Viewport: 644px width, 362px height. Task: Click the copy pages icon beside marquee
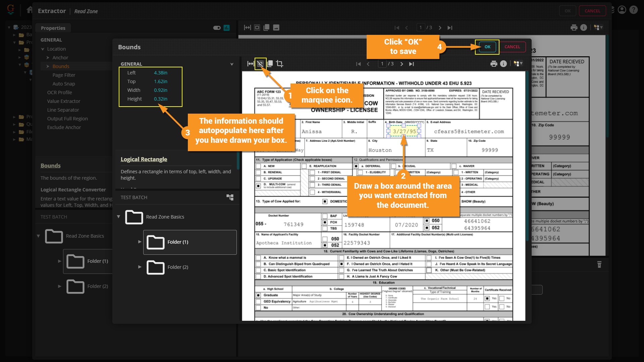(x=270, y=64)
